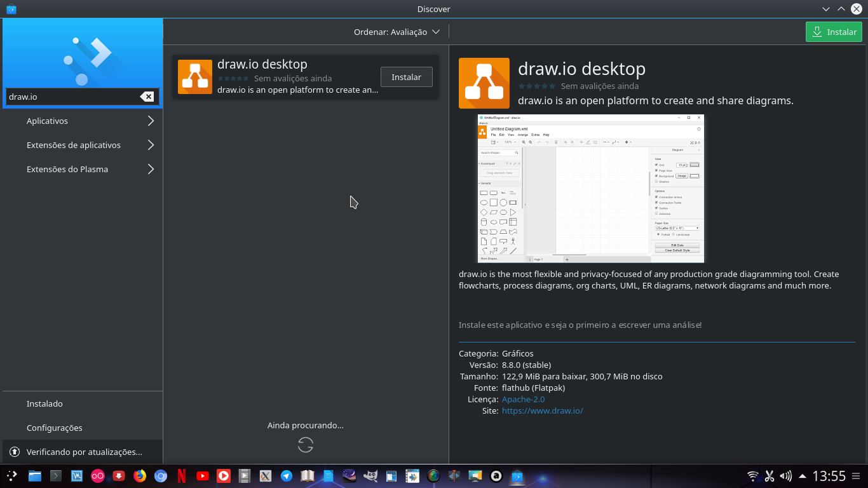Click the update-check icon next to Verificando por atualizações
The height and width of the screenshot is (488, 868).
point(14,452)
